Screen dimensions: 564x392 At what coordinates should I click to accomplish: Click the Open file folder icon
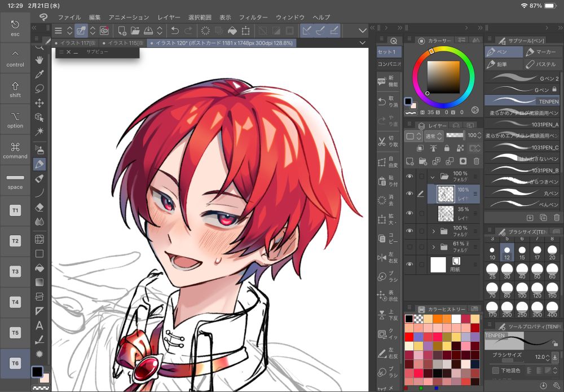(135, 31)
